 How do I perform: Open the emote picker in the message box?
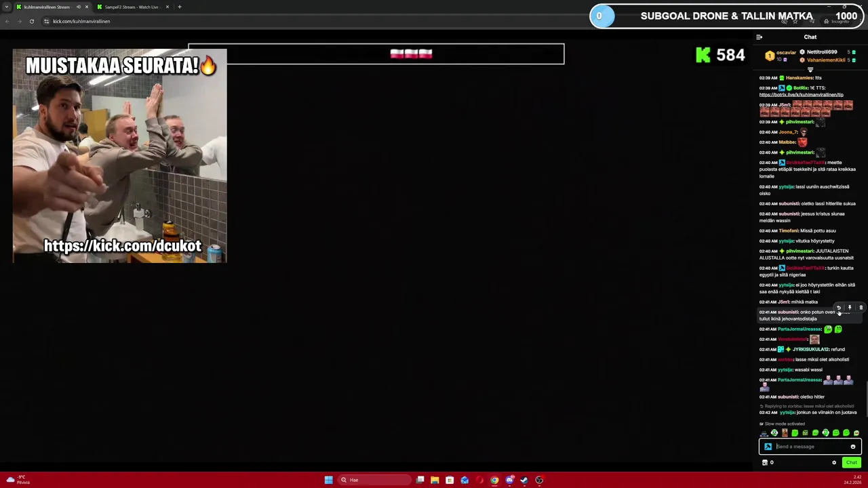(853, 447)
